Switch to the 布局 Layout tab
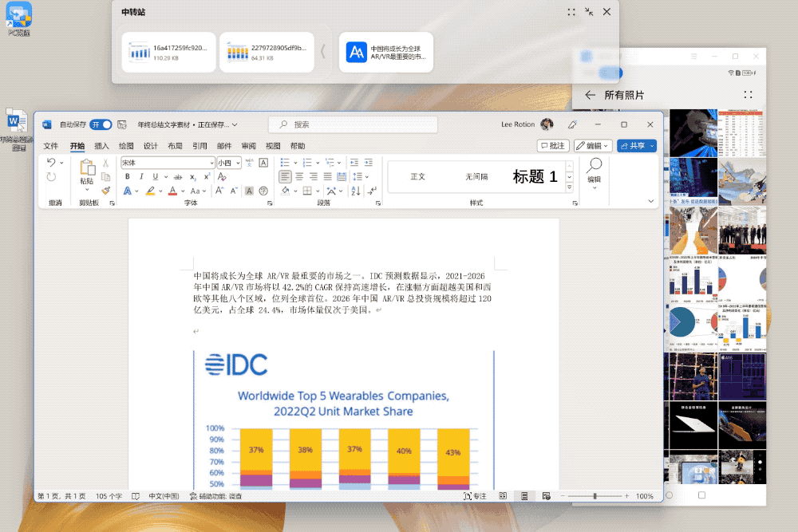Viewport: 798px width, 532px height. [175, 146]
